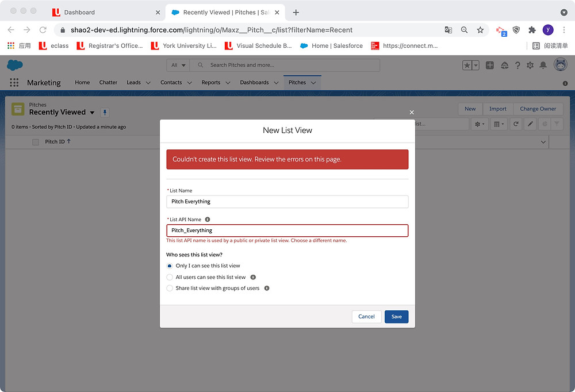Click Save in New List View dialog
Viewport: 575px width, 392px height.
click(396, 317)
